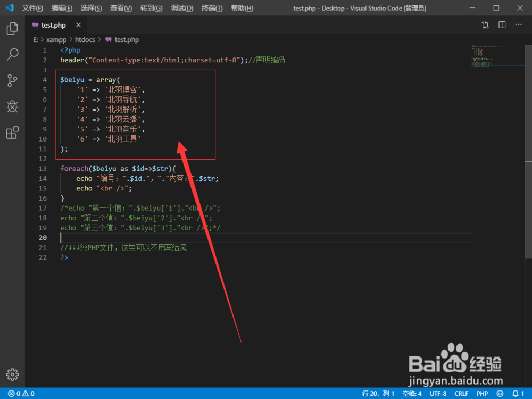Click the vertical editor scrollbar

(528, 151)
